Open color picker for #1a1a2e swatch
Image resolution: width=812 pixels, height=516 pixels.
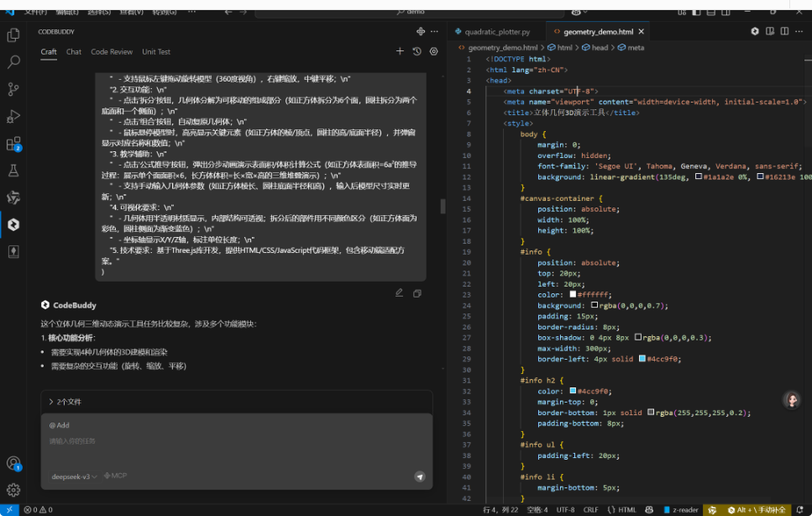(x=699, y=176)
